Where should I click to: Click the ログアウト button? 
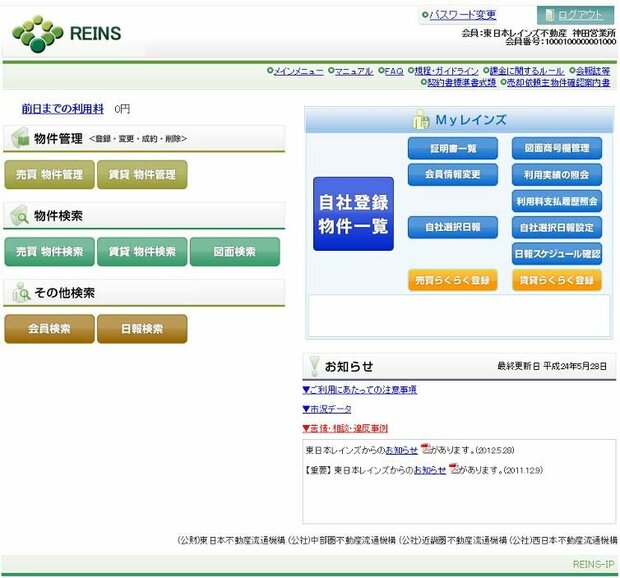point(575,15)
